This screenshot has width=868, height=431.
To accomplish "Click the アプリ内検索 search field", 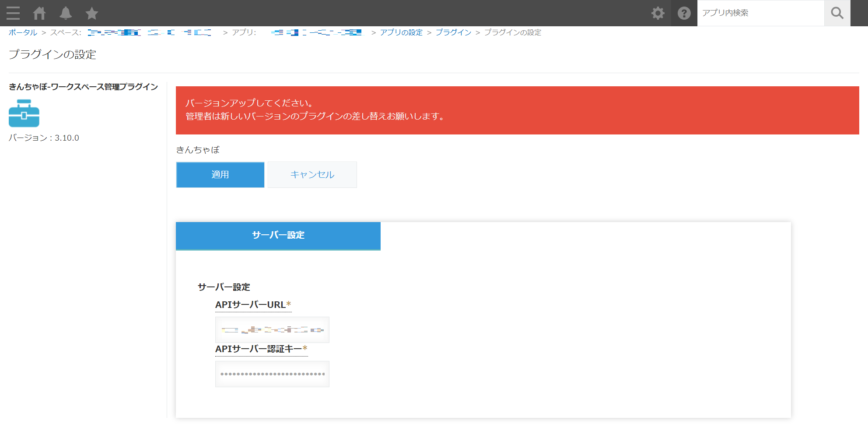I will (760, 13).
